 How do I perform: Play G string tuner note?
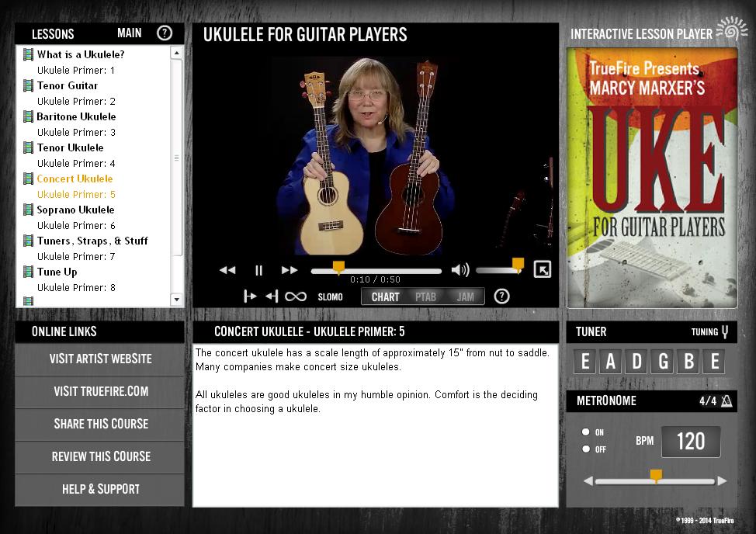pos(663,361)
